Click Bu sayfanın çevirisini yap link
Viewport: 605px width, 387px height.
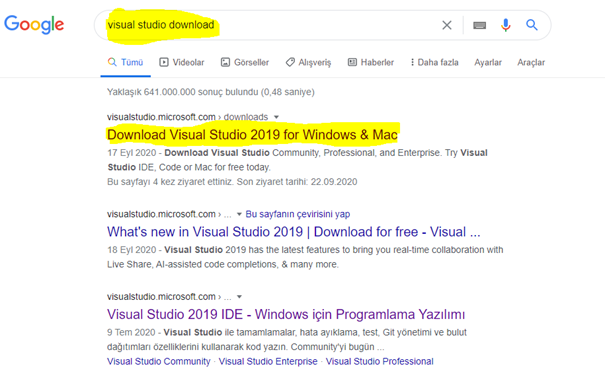298,214
